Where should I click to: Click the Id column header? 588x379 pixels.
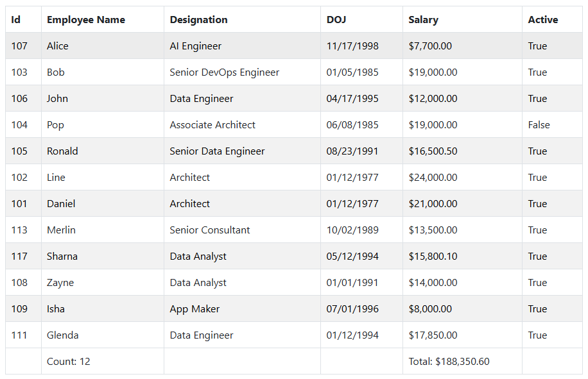click(x=16, y=20)
